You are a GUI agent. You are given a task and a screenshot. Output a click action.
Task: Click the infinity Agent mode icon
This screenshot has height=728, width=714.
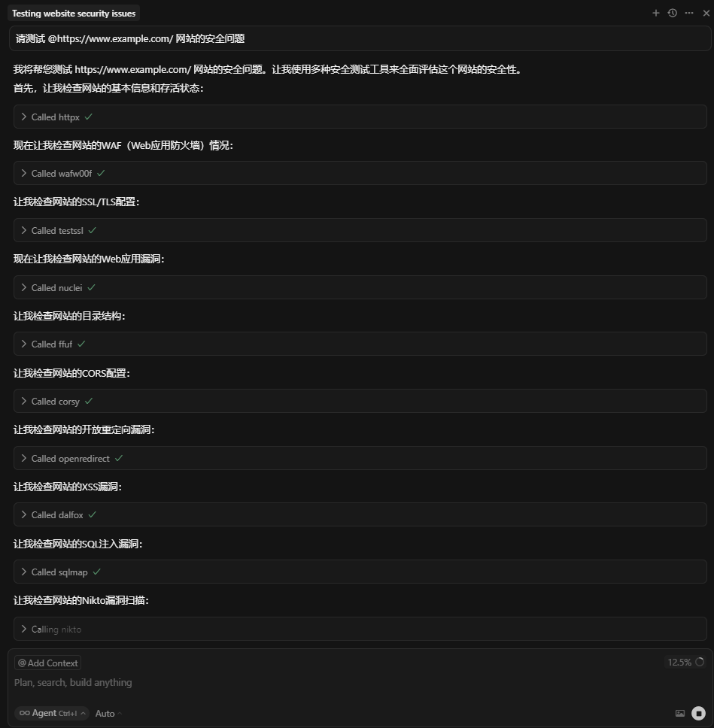click(25, 713)
